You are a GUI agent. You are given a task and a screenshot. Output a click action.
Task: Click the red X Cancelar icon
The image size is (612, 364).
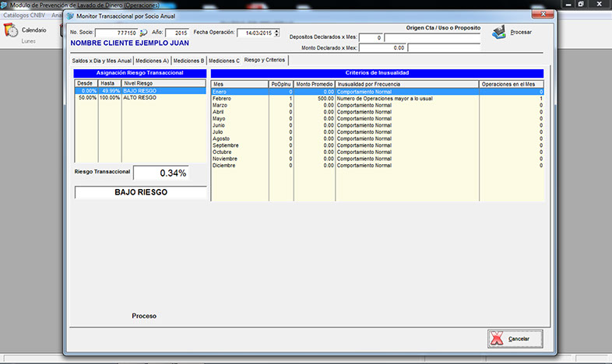496,339
